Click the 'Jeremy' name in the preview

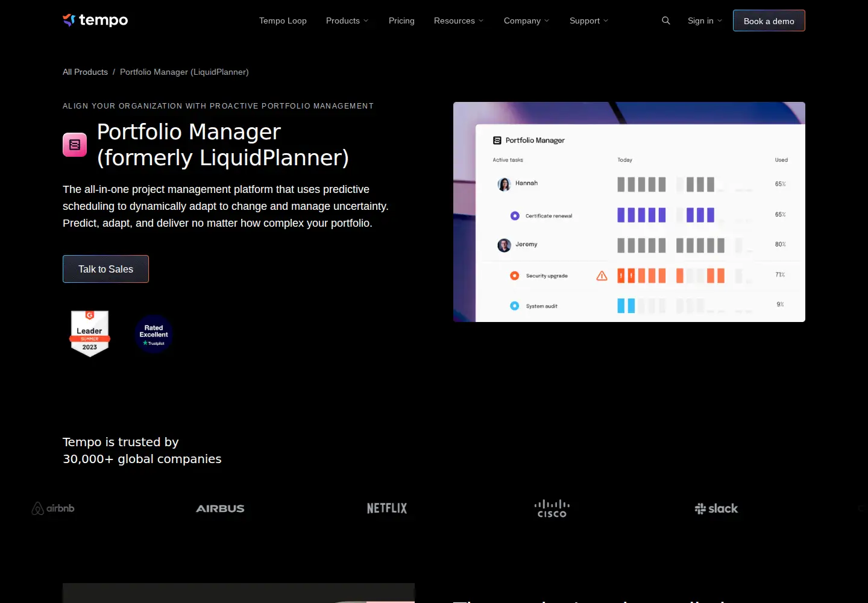pos(526,244)
